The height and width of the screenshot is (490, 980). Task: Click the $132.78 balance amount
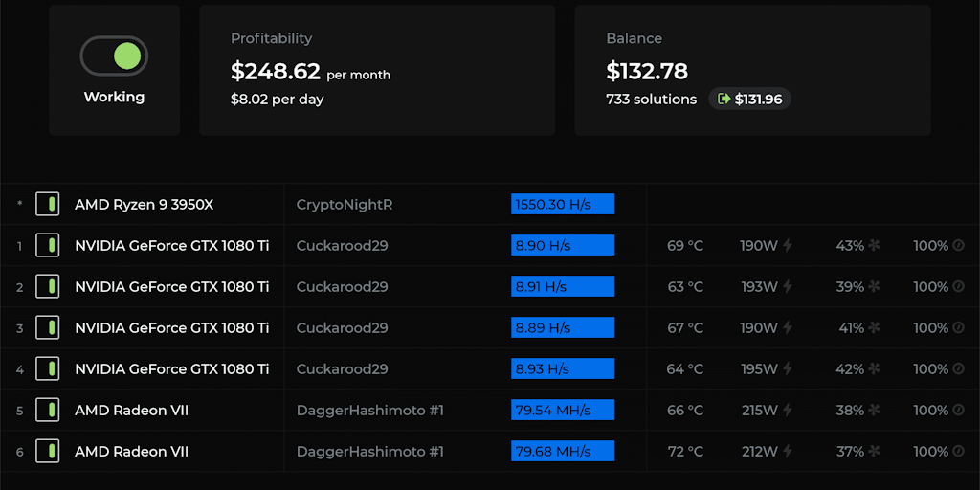tap(647, 71)
